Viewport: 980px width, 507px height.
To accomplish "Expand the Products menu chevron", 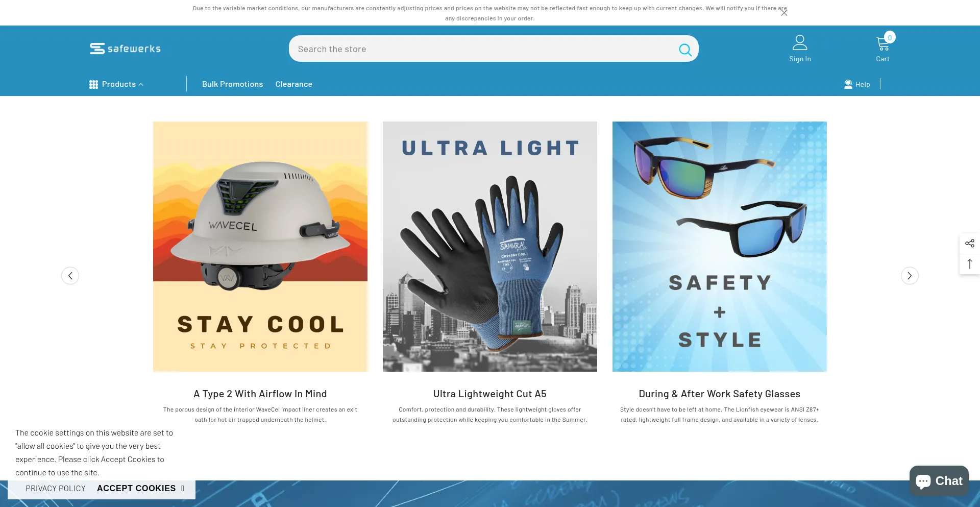I will tap(141, 85).
